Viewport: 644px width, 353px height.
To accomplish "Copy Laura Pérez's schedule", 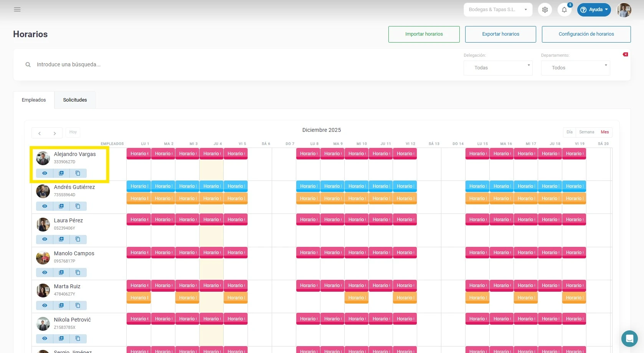I will (x=78, y=239).
